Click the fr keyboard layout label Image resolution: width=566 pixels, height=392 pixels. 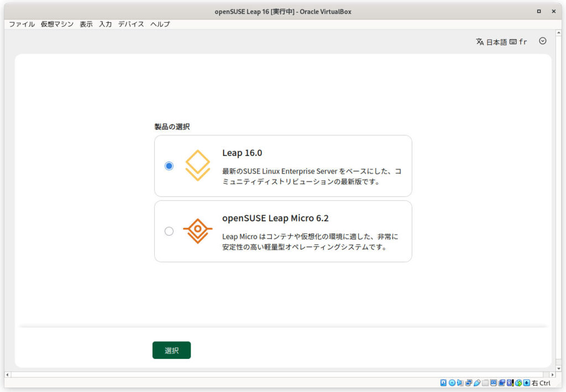(523, 42)
